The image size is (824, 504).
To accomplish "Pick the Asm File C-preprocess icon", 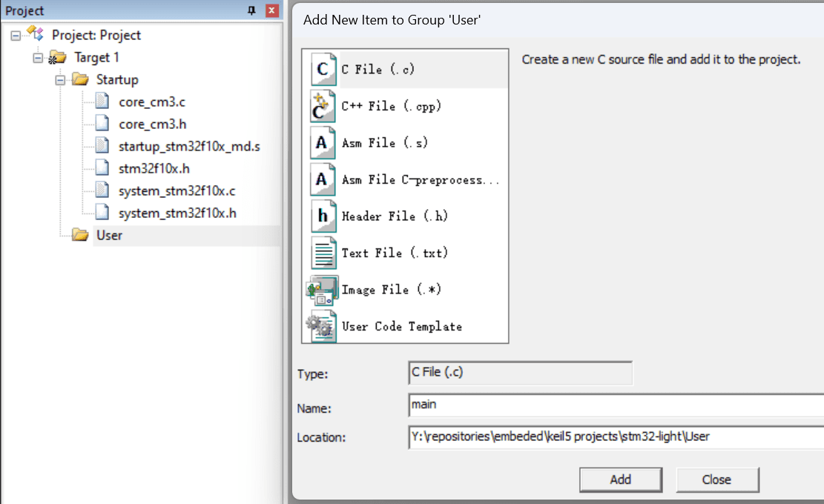I will (323, 179).
